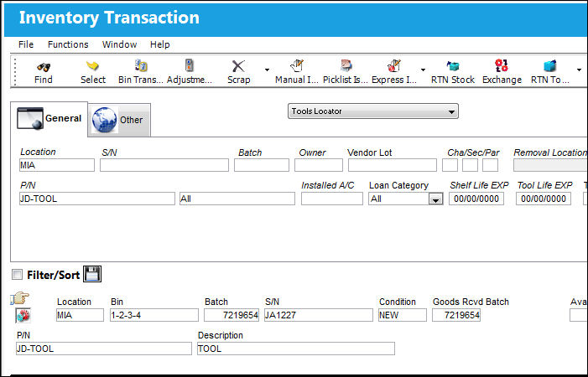This screenshot has height=377, width=588.
Task: Click the Batch search input field
Action: (262, 165)
